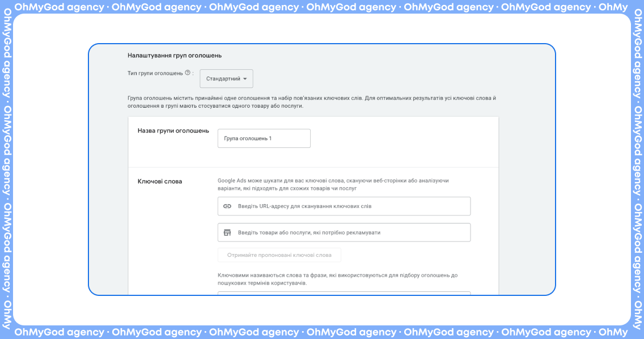
Task: Click the Google Ads може шукати description
Action: pyautogui.click(x=333, y=184)
